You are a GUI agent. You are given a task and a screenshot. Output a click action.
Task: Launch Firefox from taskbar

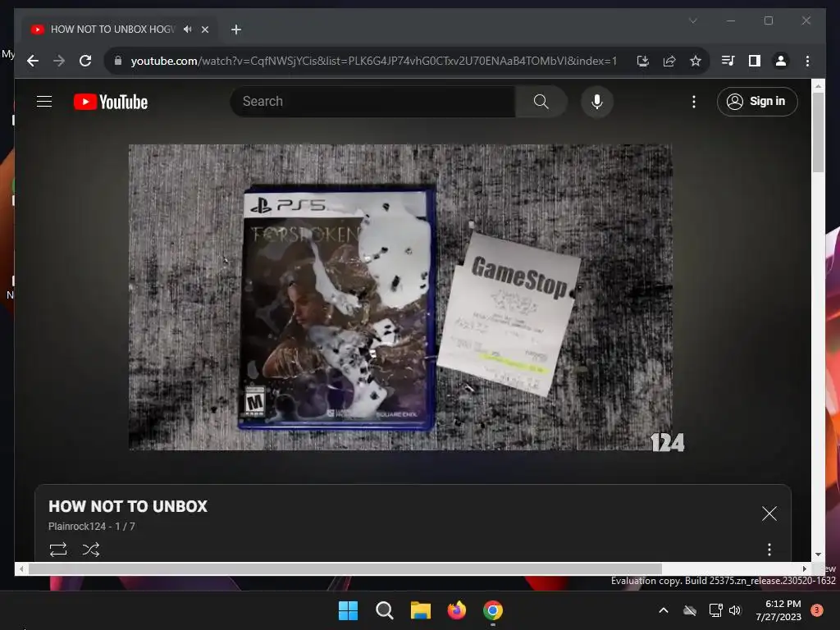pyautogui.click(x=457, y=610)
